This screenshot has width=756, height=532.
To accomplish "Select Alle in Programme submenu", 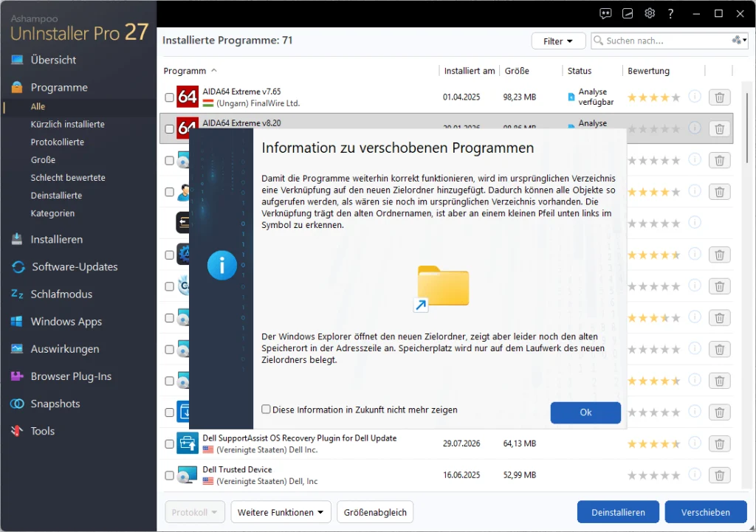I will (x=38, y=106).
